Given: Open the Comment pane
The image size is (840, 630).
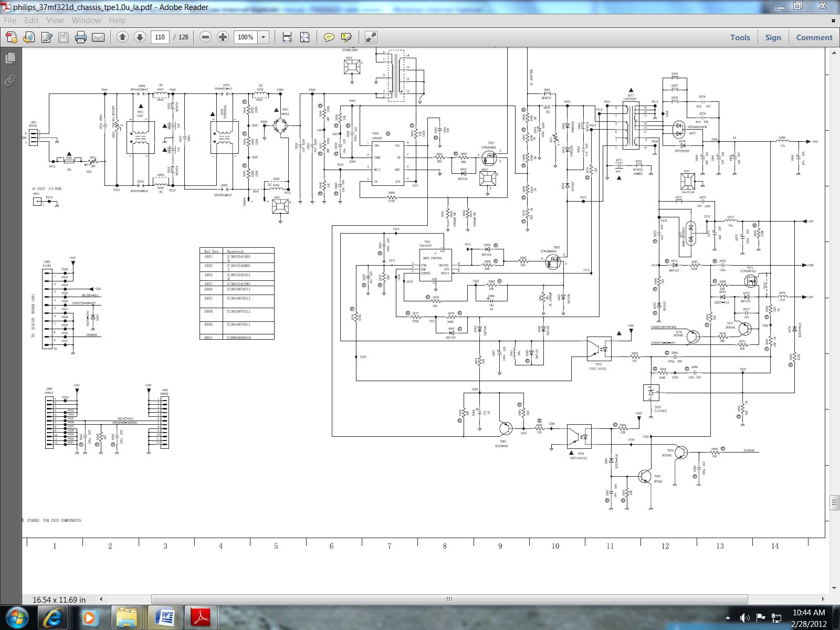Looking at the screenshot, I should tap(814, 37).
